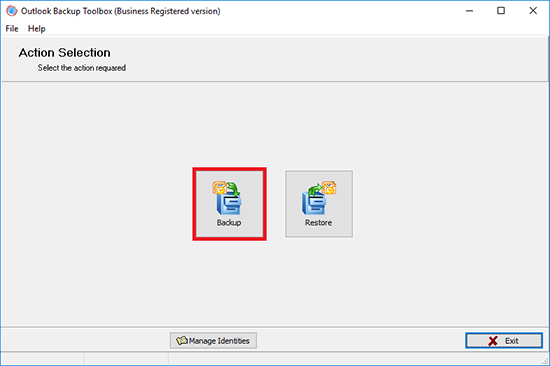The width and height of the screenshot is (550, 366).
Task: Click the Backup action button
Action: (229, 204)
